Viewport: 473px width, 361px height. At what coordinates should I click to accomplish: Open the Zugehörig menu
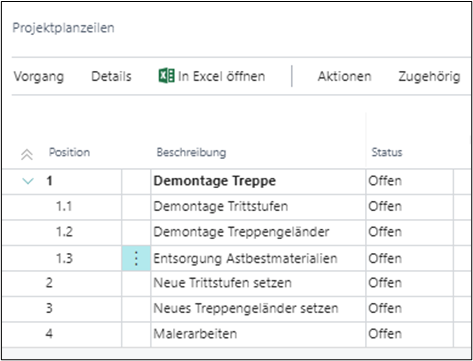pyautogui.click(x=429, y=77)
